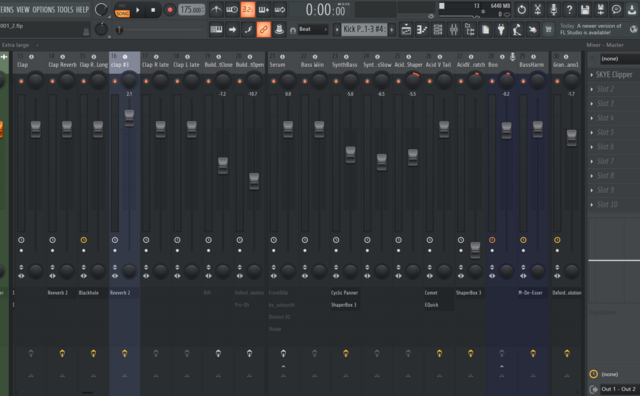Open the playlist view icon
This screenshot has width=640, height=396.
[406, 29]
